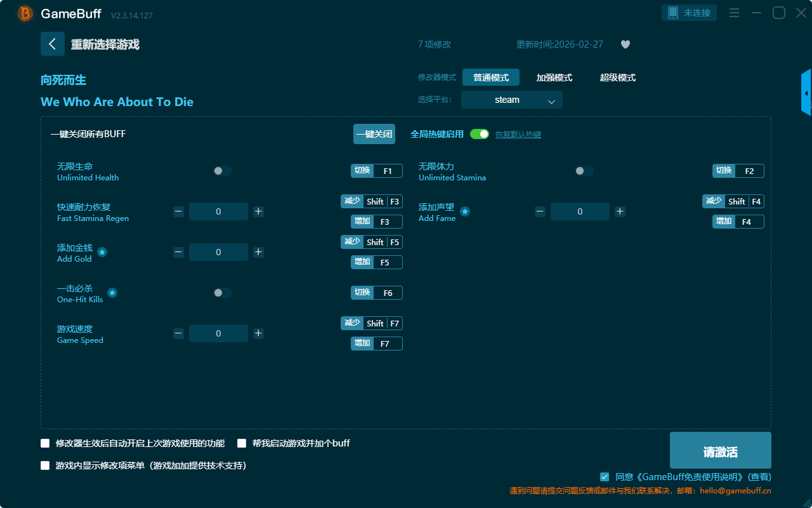This screenshot has height=508, width=812.
Task: Click the star icon beside Add Fame
Action: [465, 211]
